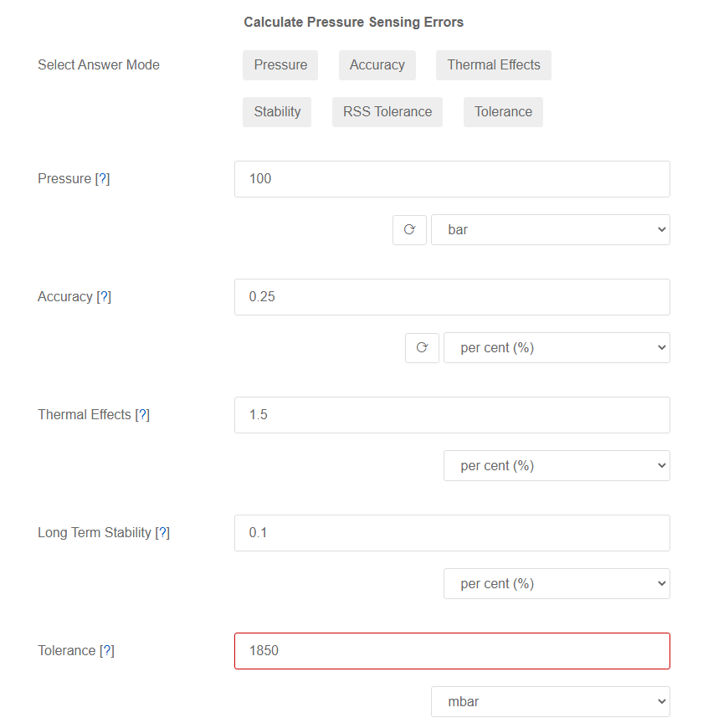Open the Tolerance help icon

pyautogui.click(x=106, y=650)
